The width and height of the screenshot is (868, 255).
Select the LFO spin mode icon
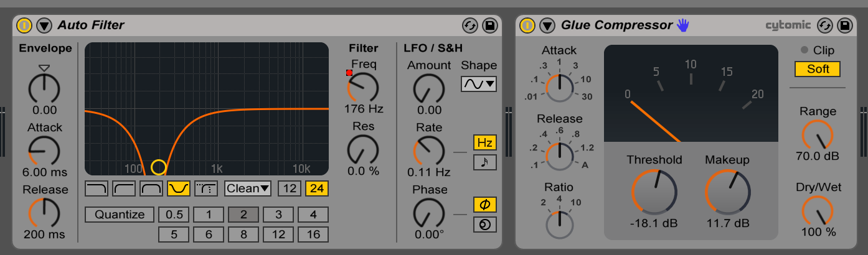click(485, 225)
